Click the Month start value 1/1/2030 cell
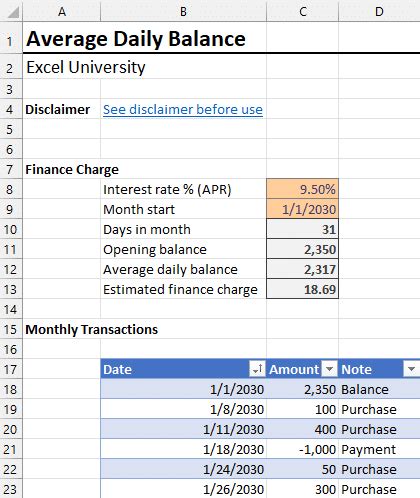The width and height of the screenshot is (420, 498). pos(303,209)
